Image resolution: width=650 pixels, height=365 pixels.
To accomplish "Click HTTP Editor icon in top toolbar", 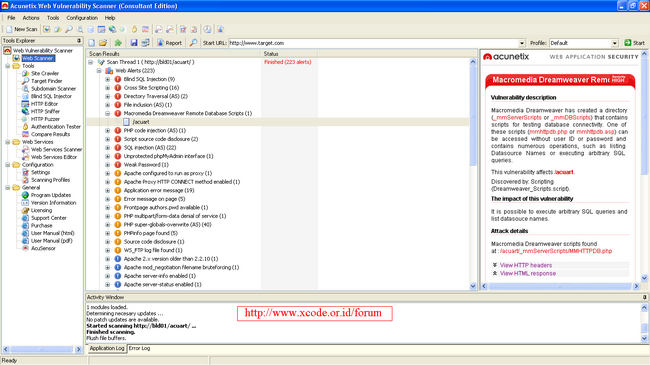I will point(101,29).
